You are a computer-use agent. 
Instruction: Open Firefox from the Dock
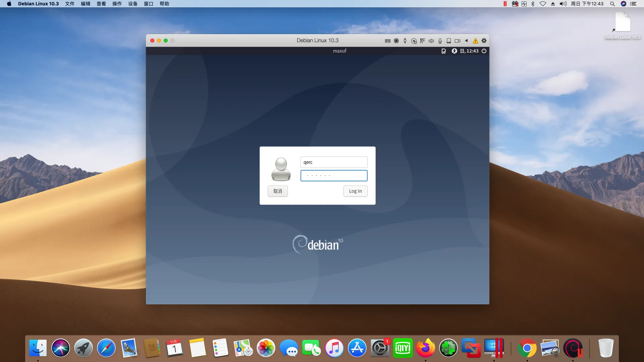point(425,348)
